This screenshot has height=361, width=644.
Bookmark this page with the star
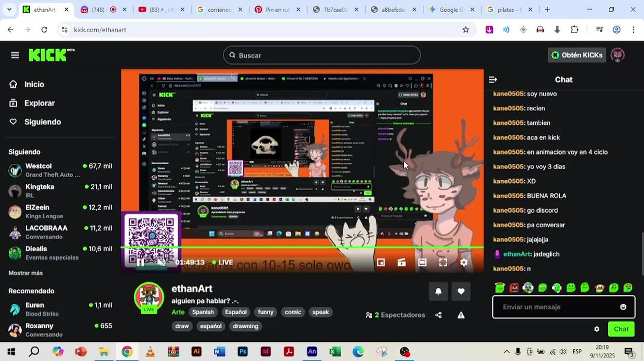tap(465, 30)
